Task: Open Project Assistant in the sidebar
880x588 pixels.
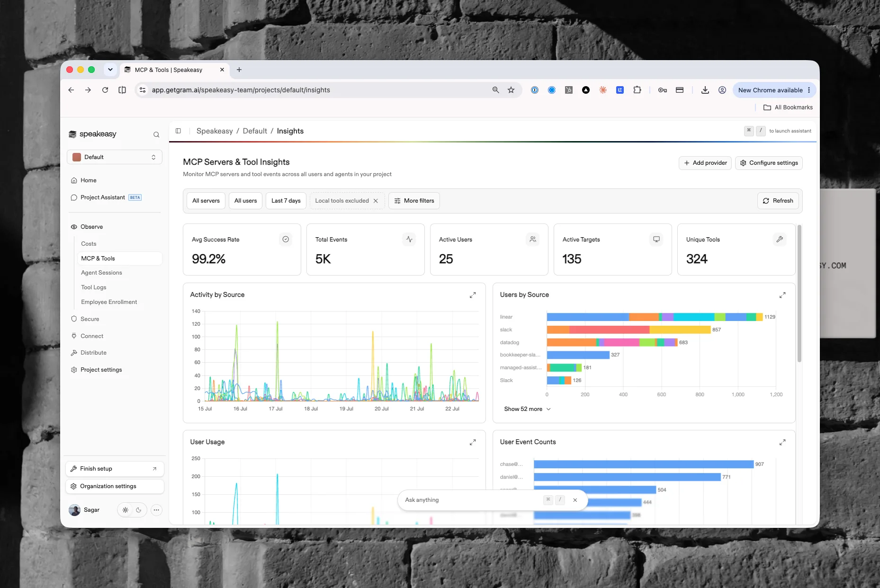Action: [103, 197]
